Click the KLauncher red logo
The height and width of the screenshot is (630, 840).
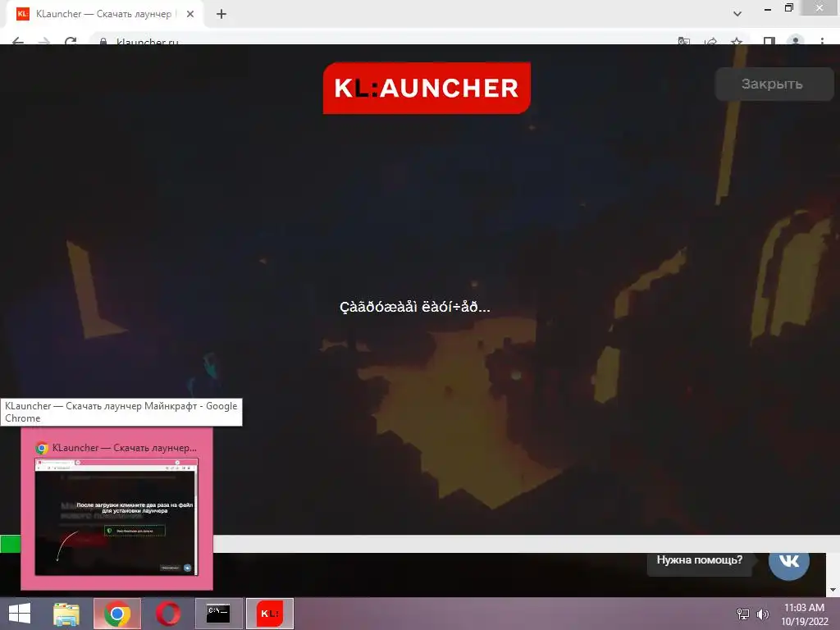[x=427, y=88]
